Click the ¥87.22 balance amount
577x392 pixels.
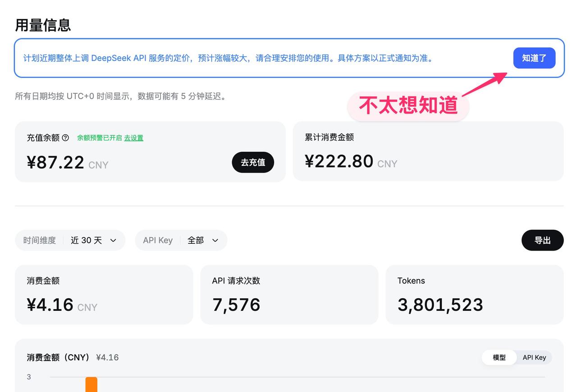click(x=55, y=162)
